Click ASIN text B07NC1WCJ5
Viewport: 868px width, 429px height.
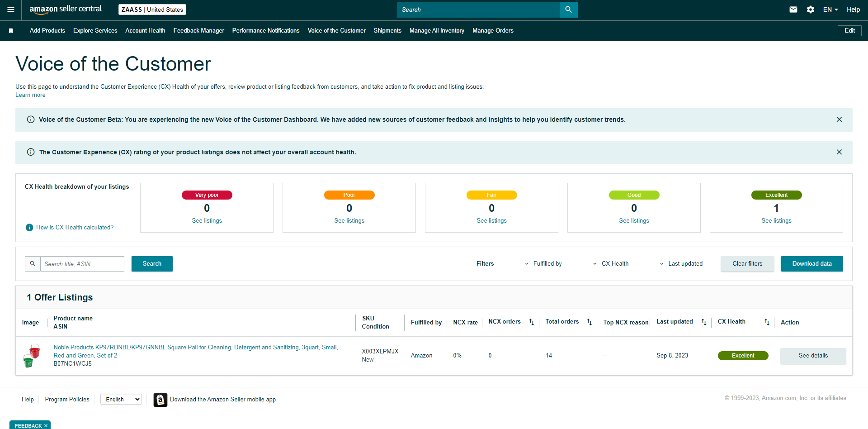pos(73,364)
